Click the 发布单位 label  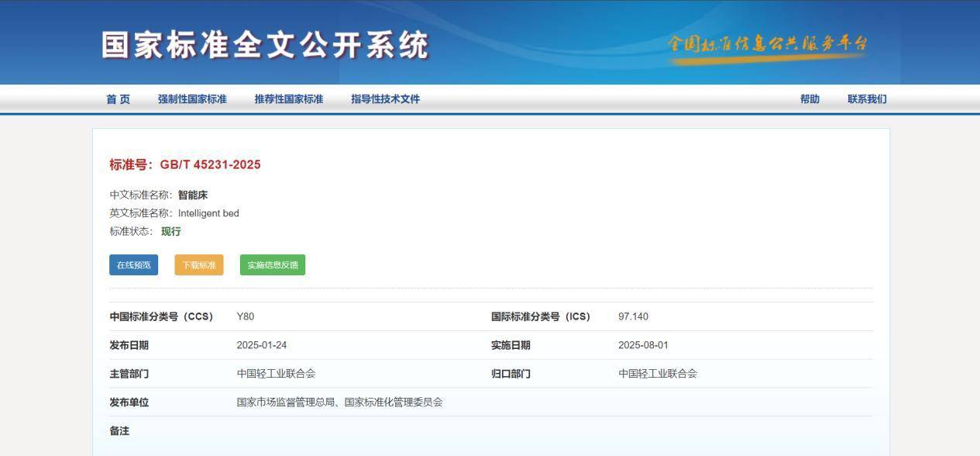(129, 402)
